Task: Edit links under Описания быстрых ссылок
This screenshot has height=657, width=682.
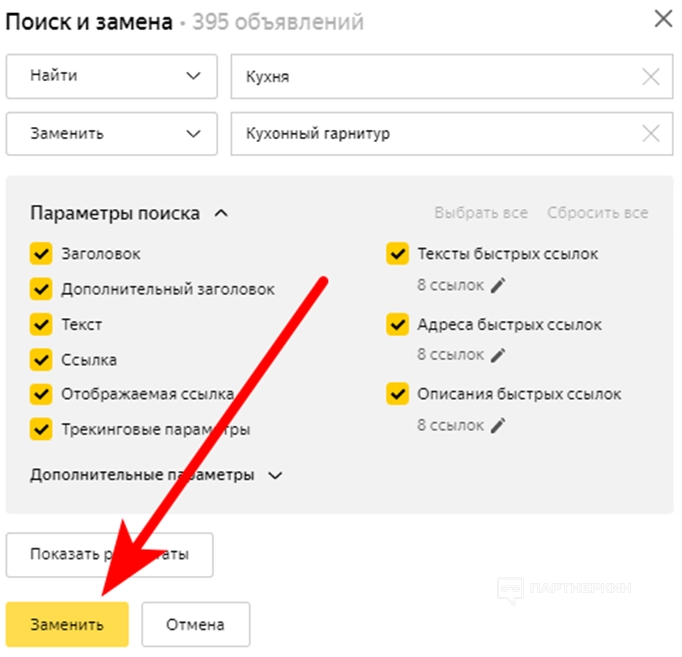Action: coord(498,425)
